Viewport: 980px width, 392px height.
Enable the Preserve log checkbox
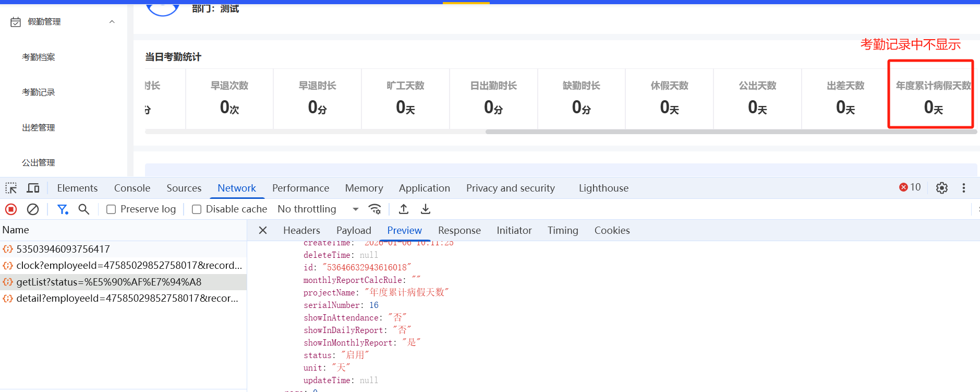pos(111,209)
